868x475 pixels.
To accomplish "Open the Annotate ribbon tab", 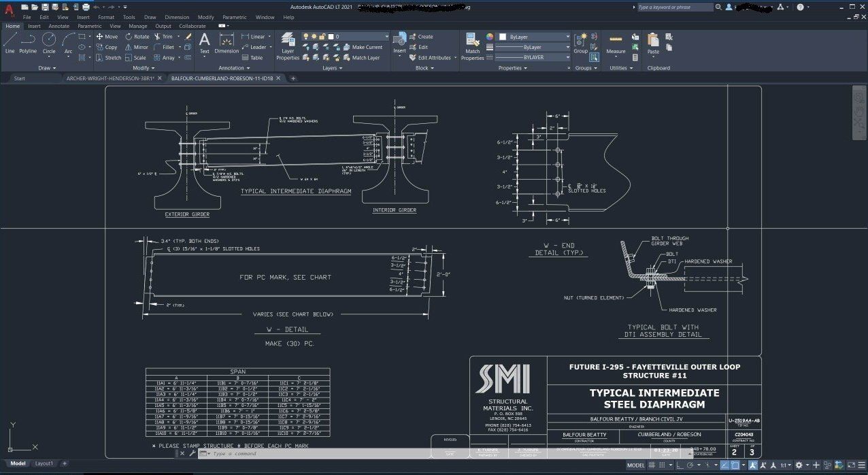I will [59, 27].
